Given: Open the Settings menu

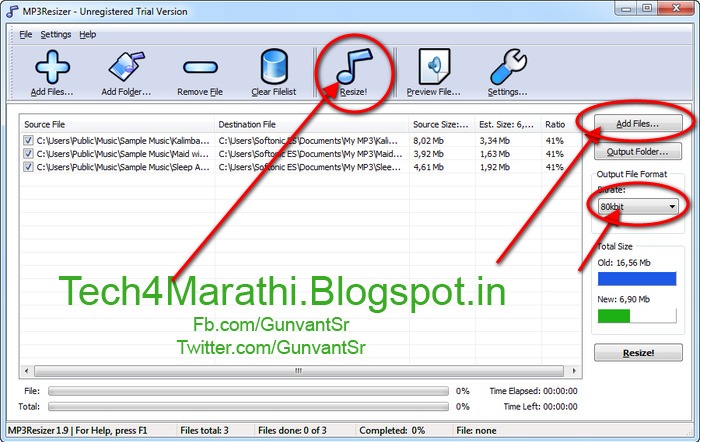Looking at the screenshot, I should (x=55, y=34).
